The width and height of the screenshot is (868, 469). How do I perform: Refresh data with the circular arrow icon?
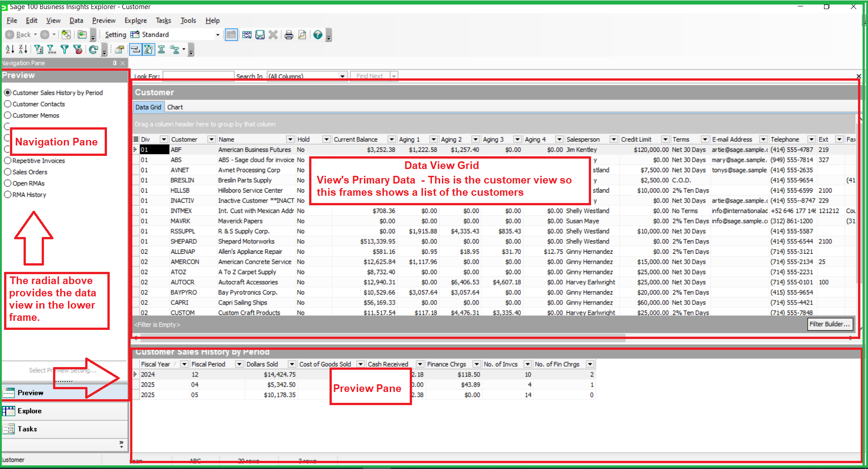click(x=93, y=49)
